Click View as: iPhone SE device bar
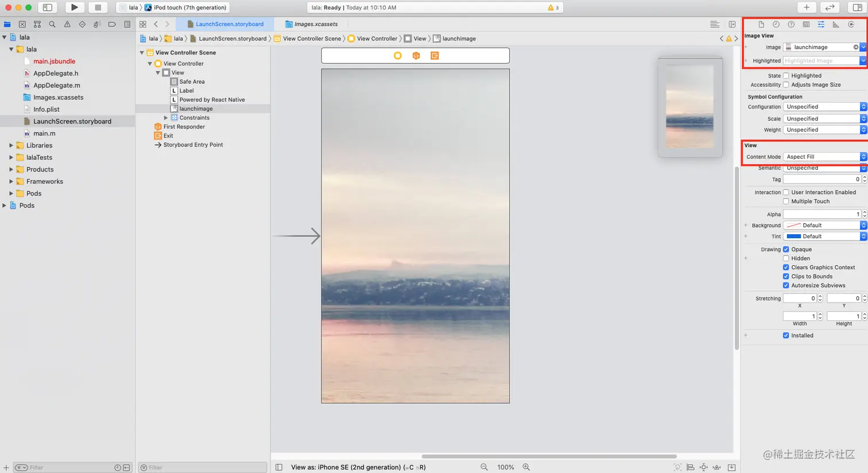Viewport: 868px width, 473px height. (x=358, y=467)
